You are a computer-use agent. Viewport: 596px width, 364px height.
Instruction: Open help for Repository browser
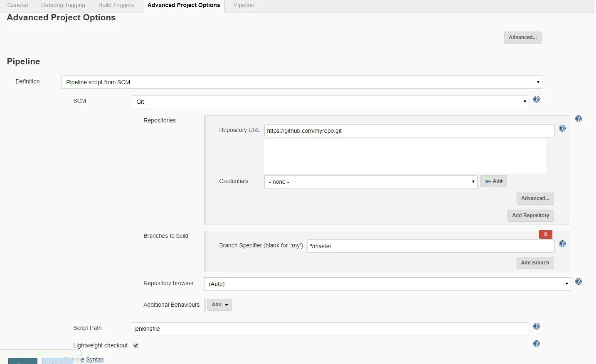click(579, 282)
